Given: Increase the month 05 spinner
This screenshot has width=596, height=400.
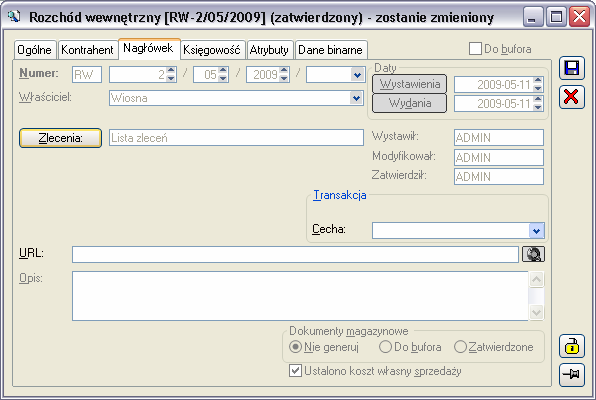Looking at the screenshot, I should [x=223, y=70].
